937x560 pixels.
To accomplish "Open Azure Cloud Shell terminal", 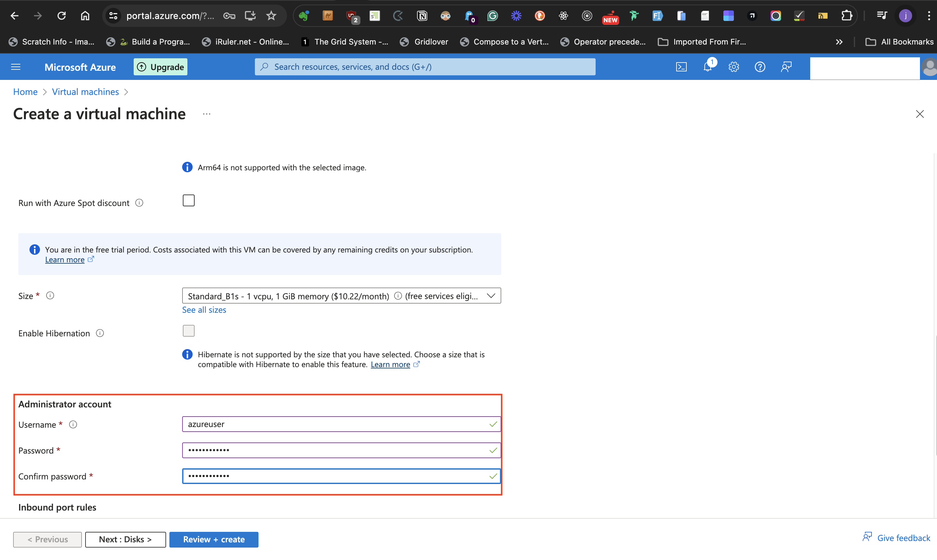I will point(681,66).
